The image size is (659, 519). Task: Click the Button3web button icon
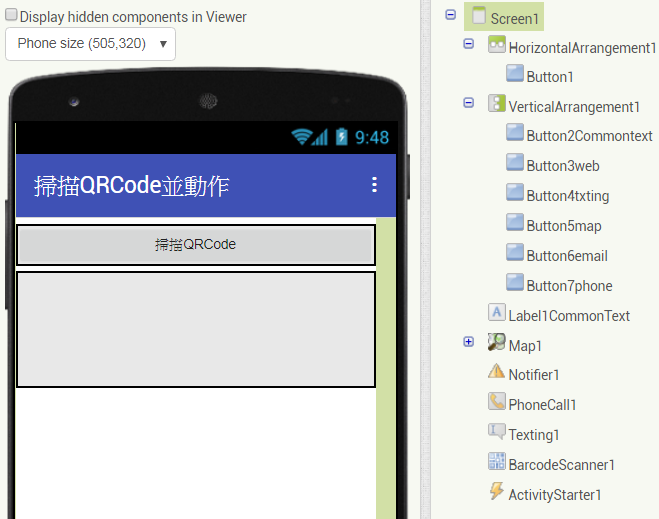coord(515,163)
